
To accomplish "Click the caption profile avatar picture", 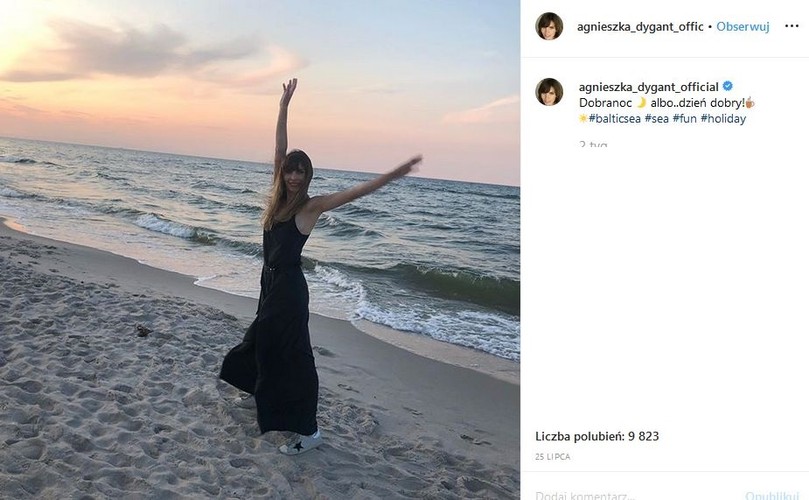I will click(549, 92).
